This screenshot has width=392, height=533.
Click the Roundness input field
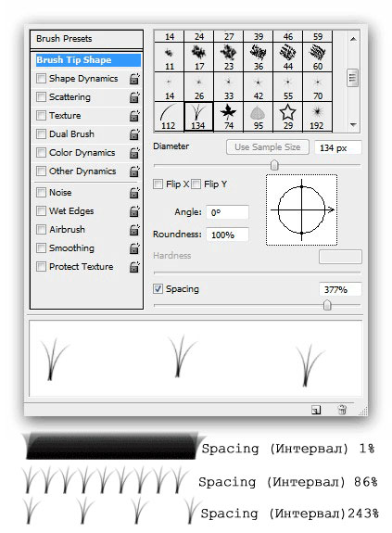click(227, 235)
